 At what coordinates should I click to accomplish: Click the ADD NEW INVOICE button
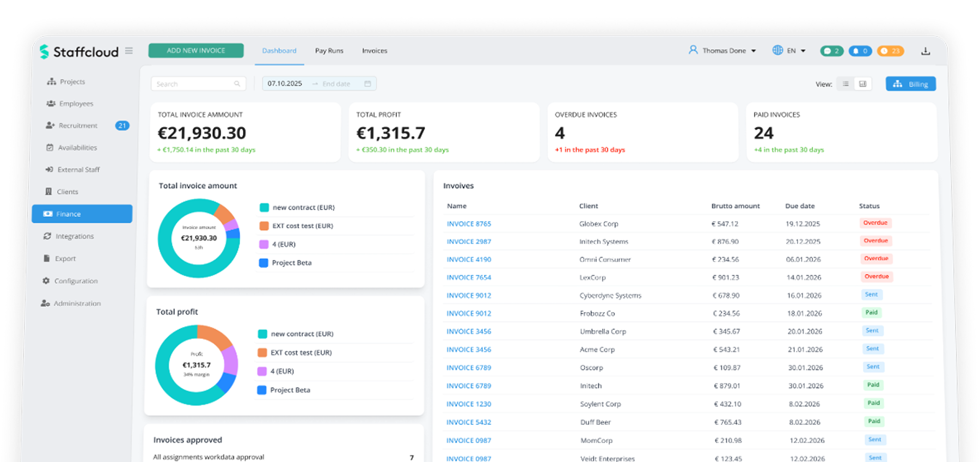196,51
